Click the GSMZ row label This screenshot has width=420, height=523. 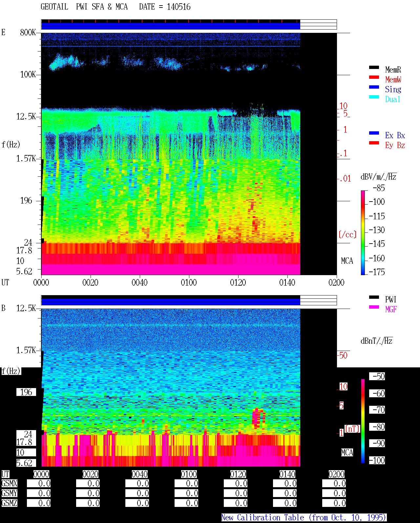tap(9, 503)
